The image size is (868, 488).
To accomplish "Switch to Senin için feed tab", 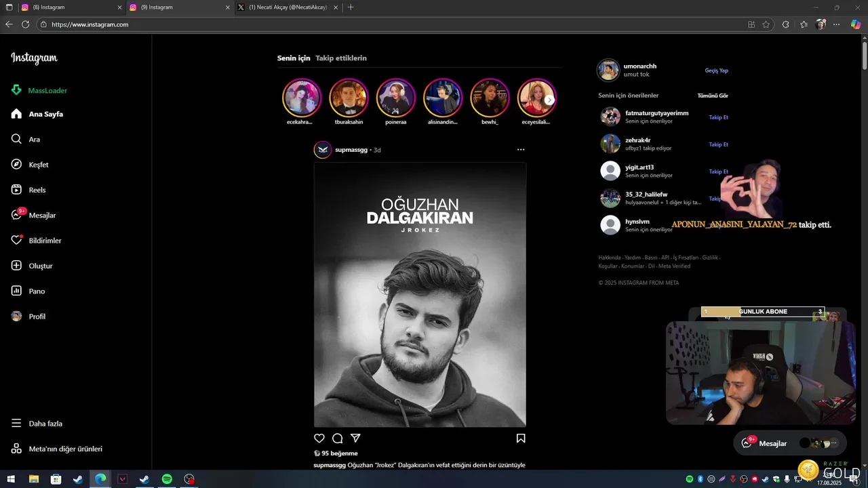I will click(x=294, y=58).
